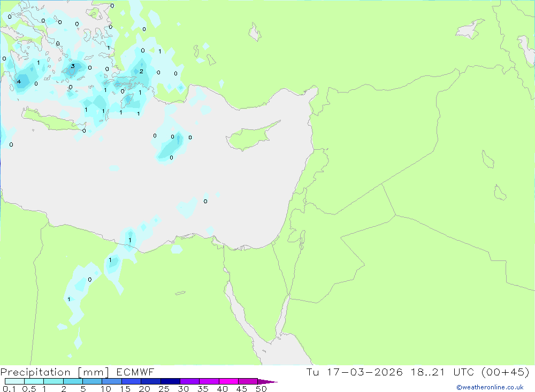Select the '18..21 UTC' time range text
This screenshot has width=535, height=392.
(442, 372)
